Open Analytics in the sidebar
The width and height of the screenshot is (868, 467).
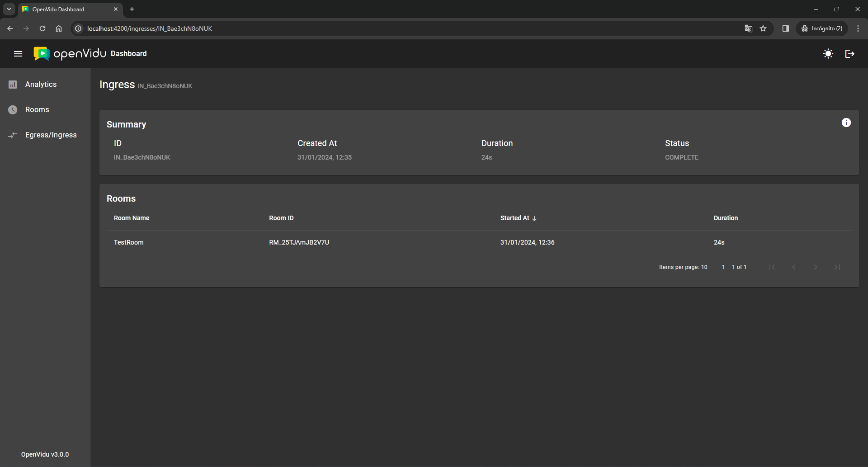(41, 85)
